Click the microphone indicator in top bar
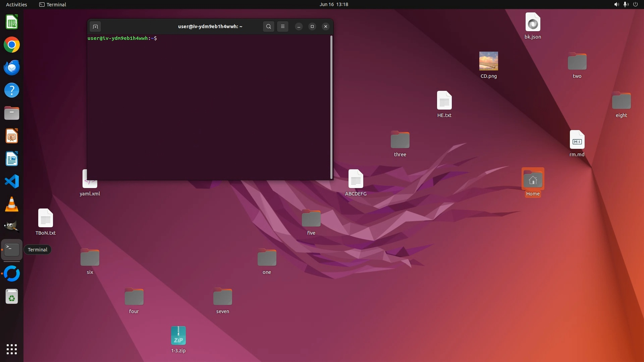The image size is (644, 362). point(626,4)
